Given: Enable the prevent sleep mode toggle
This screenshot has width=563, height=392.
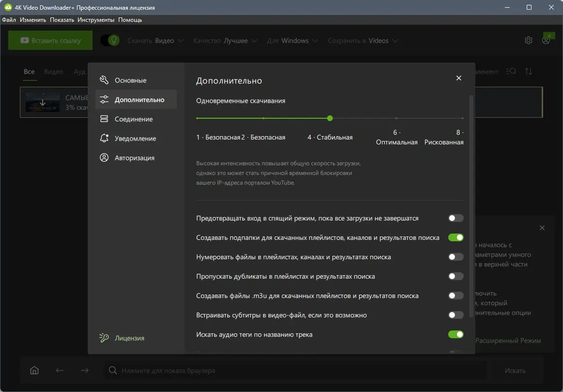Looking at the screenshot, I should [x=455, y=219].
